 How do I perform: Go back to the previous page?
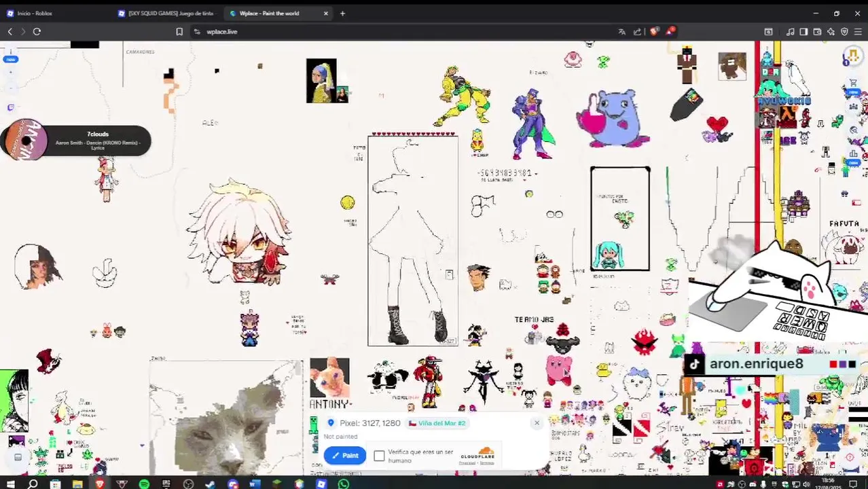pyautogui.click(x=10, y=31)
